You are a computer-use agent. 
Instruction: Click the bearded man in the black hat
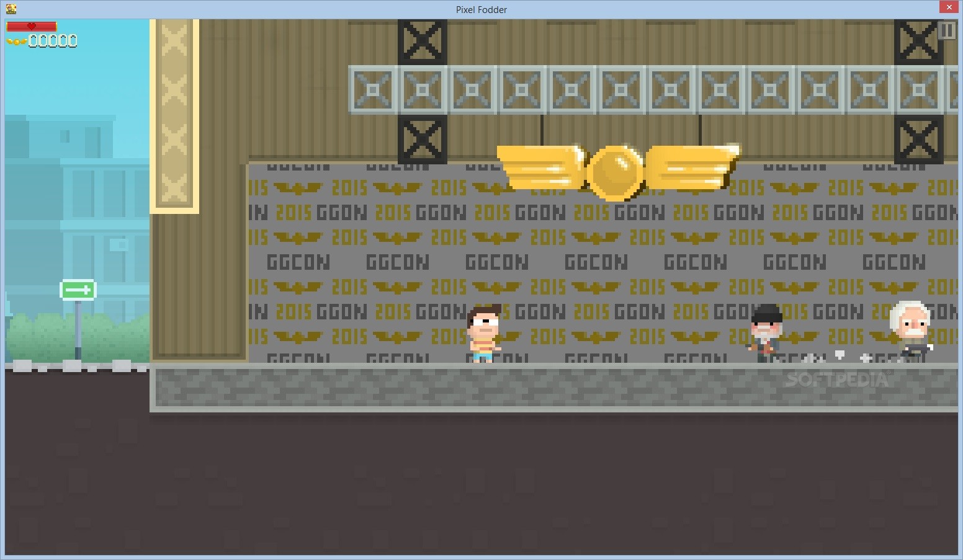coord(764,333)
